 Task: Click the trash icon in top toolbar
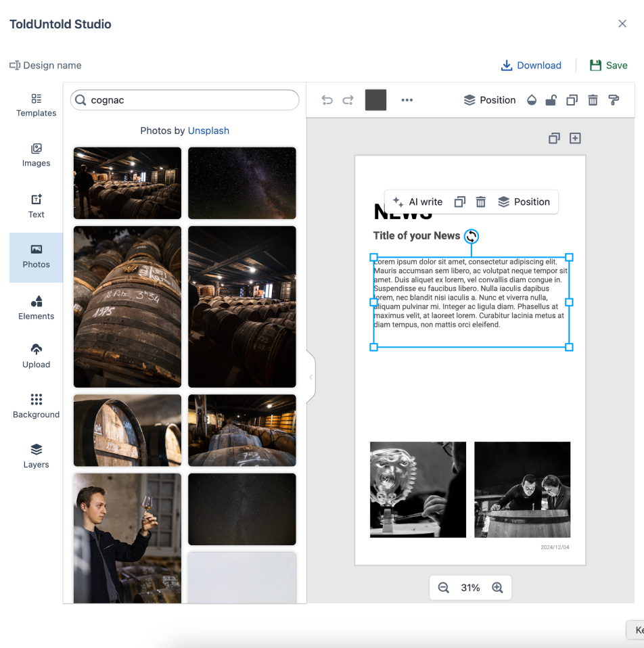point(593,100)
